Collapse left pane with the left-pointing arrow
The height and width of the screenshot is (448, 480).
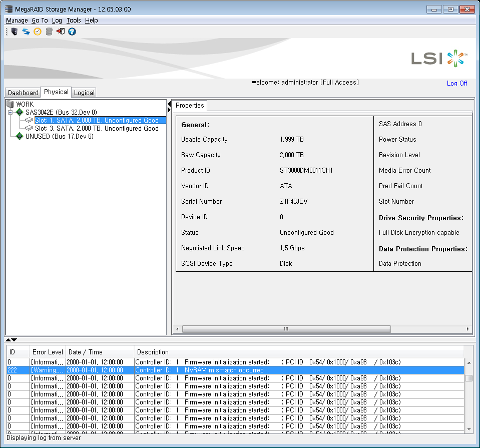169,105
